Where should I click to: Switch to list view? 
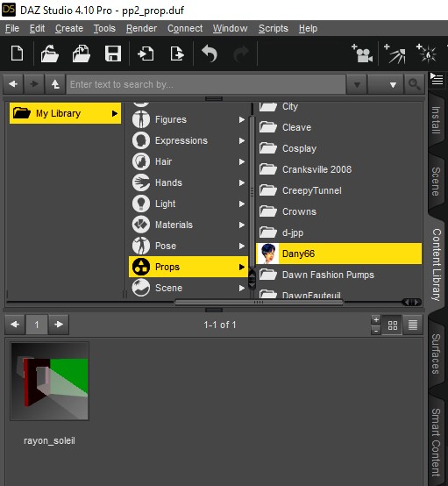(413, 325)
